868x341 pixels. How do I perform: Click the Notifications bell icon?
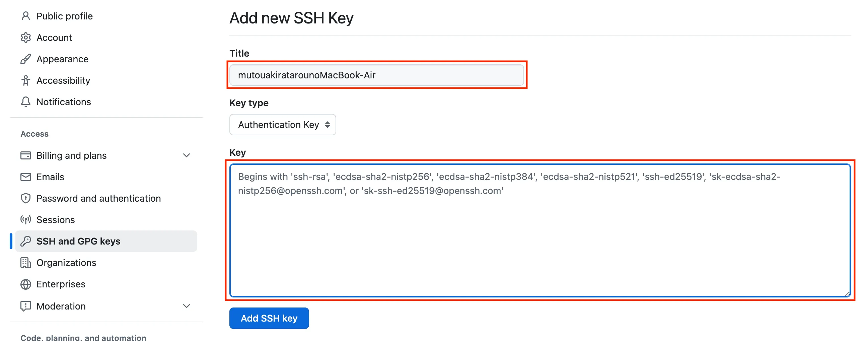pos(25,102)
